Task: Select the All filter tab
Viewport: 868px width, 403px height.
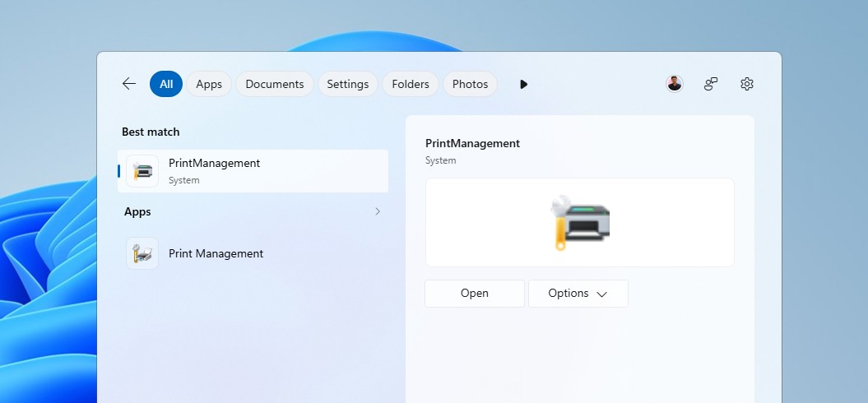Action: pos(166,84)
